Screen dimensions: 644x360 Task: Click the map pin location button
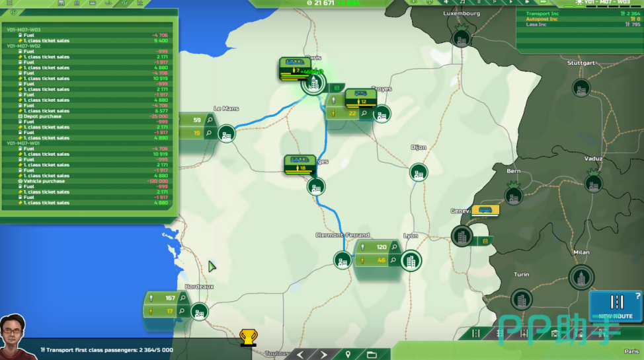pos(348,355)
